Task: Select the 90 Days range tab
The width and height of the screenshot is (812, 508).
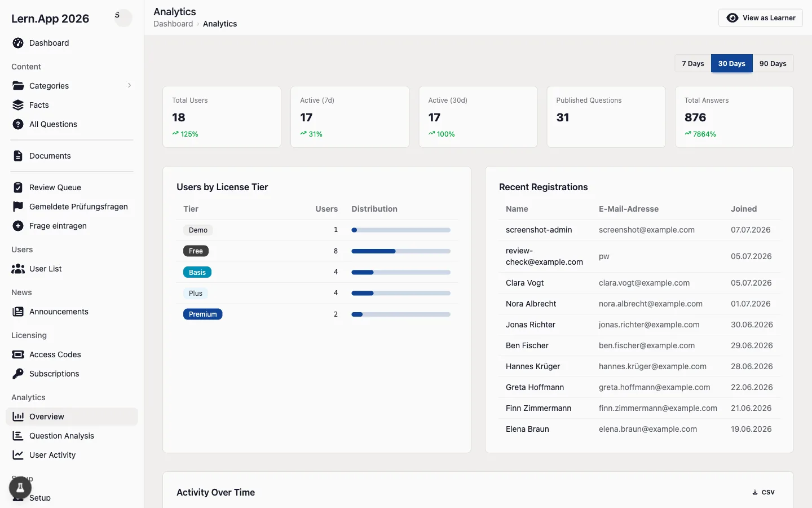Action: pyautogui.click(x=773, y=64)
